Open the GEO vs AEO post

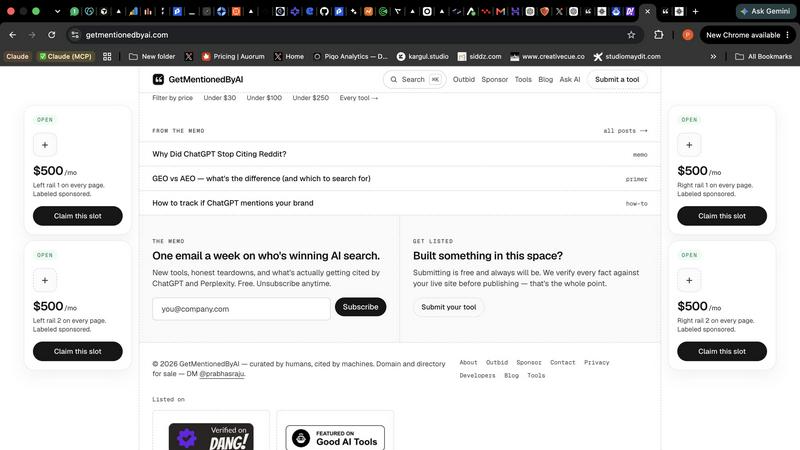[399, 179]
